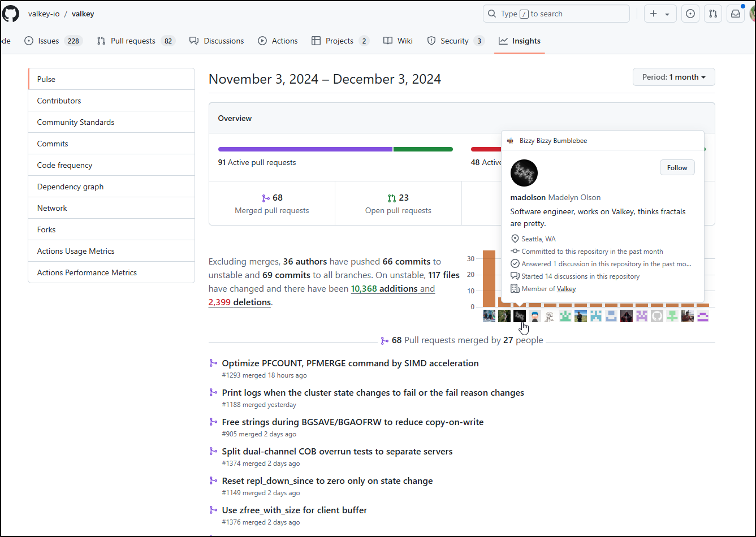Click the active pull requests purple-green progress bar
The image size is (756, 537).
335,149
